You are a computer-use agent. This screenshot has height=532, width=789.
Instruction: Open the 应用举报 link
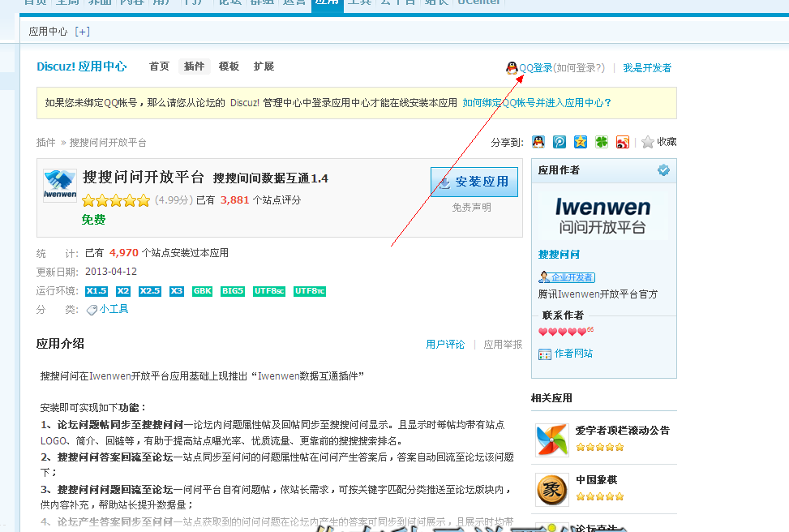pos(503,345)
